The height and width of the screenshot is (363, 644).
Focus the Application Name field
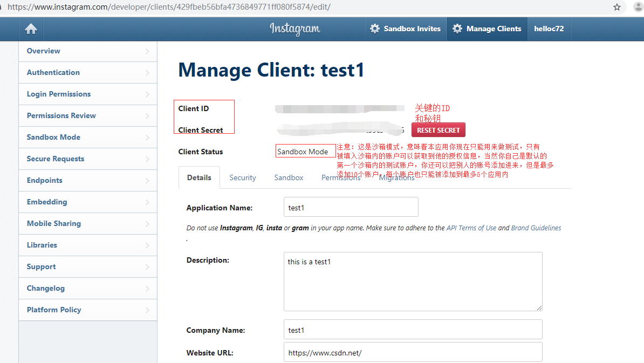351,207
